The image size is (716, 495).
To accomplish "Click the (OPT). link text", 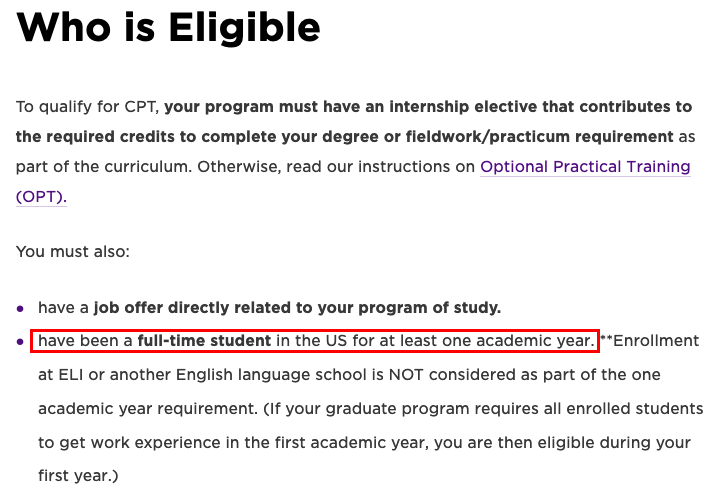I will click(41, 197).
